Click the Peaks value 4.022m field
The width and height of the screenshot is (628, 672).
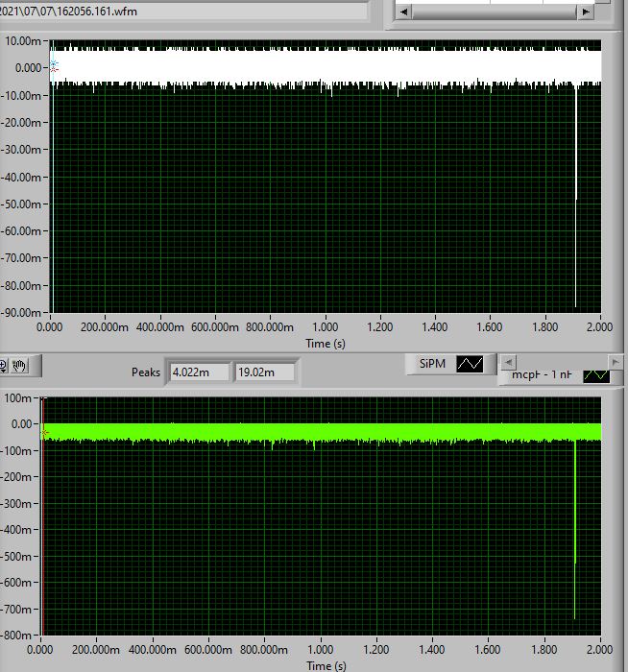point(200,372)
